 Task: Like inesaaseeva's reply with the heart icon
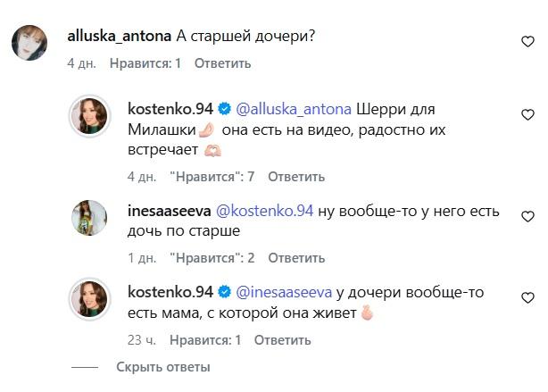point(528,215)
